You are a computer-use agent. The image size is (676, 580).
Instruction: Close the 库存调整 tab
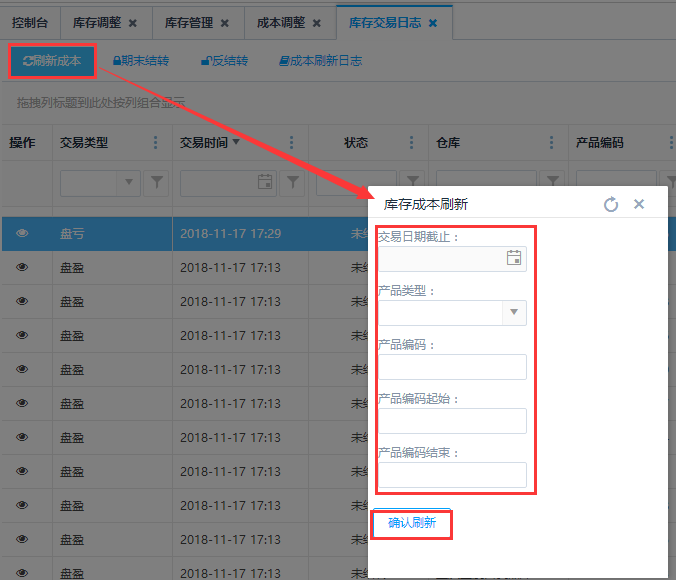tap(133, 23)
